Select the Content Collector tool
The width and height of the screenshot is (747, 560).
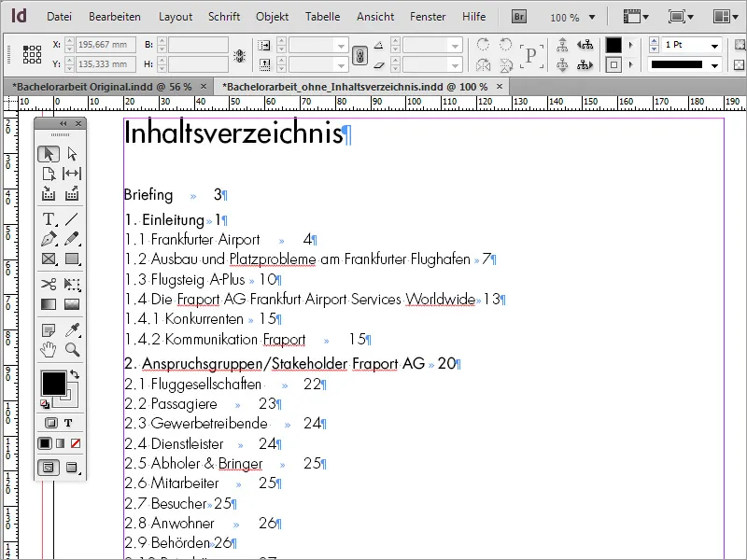pyautogui.click(x=49, y=193)
